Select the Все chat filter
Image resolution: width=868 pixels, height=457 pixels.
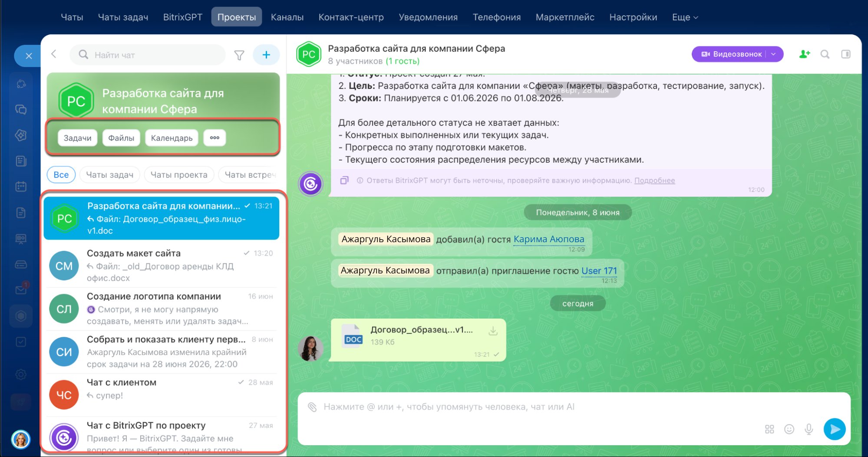click(61, 174)
